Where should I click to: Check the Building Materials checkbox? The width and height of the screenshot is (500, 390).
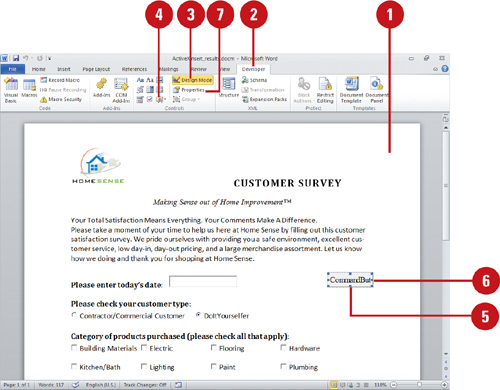74,348
